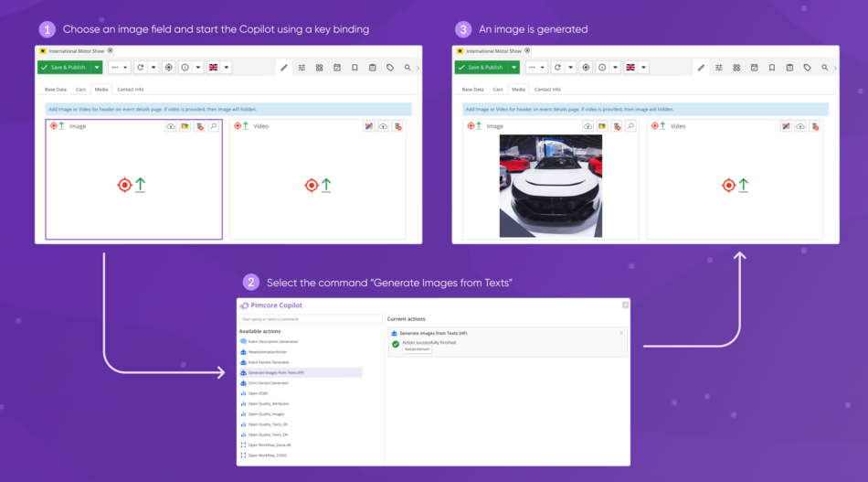Click the upload cloud icon in step 1 Image field

(x=171, y=126)
